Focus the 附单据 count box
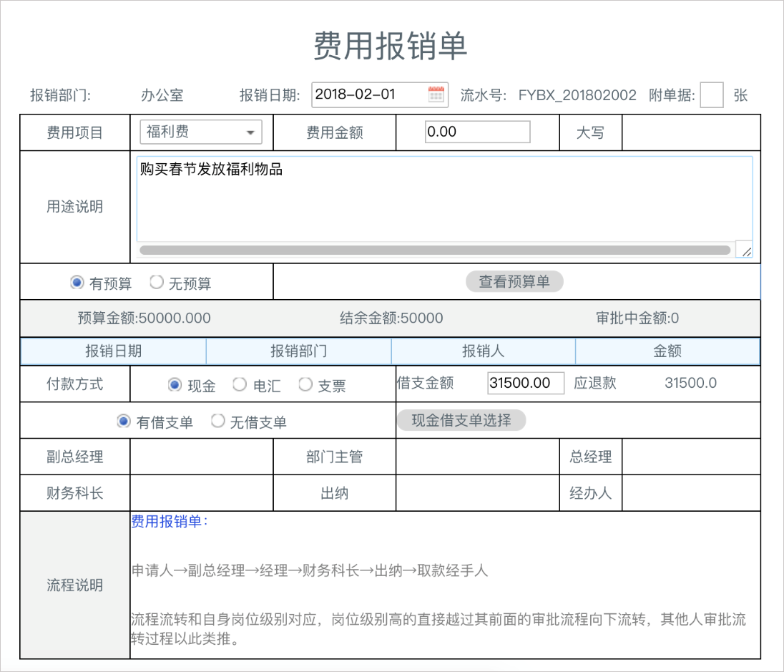The height and width of the screenshot is (672, 784). (712, 94)
